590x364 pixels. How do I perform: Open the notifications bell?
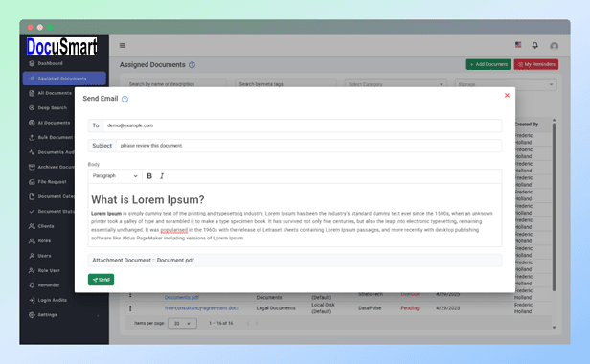(534, 46)
